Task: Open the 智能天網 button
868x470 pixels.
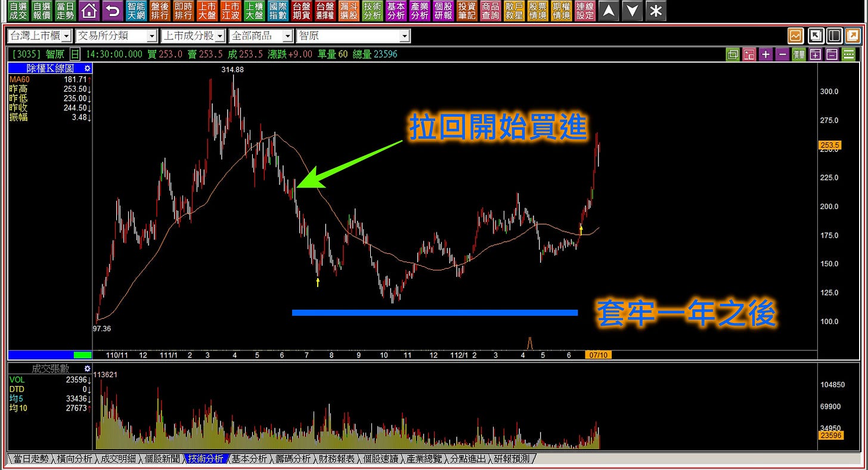Action: [136, 11]
